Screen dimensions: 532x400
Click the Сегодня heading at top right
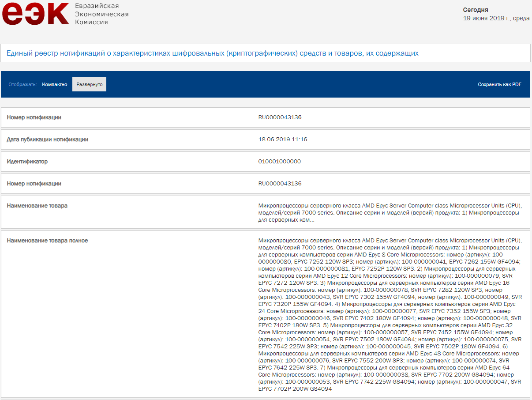(x=476, y=10)
